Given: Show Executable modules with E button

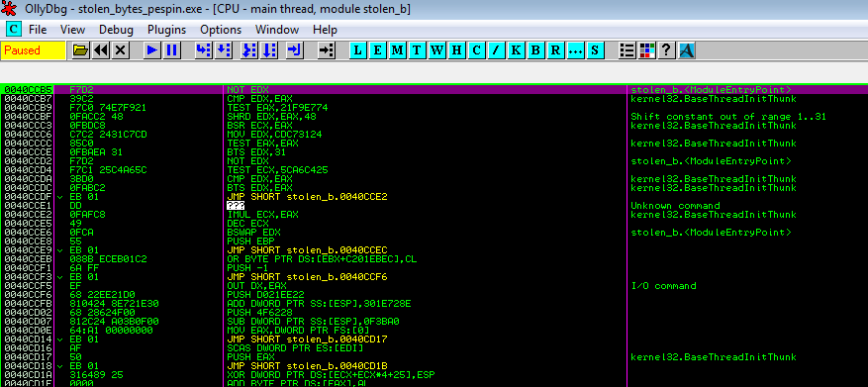Looking at the screenshot, I should (377, 50).
